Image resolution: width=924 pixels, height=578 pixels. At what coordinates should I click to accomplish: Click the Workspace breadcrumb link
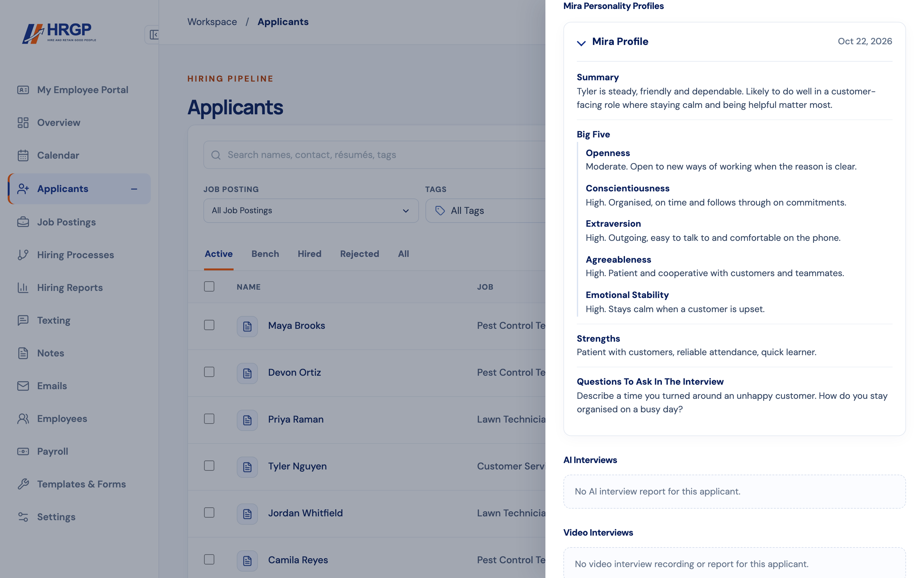[212, 22]
